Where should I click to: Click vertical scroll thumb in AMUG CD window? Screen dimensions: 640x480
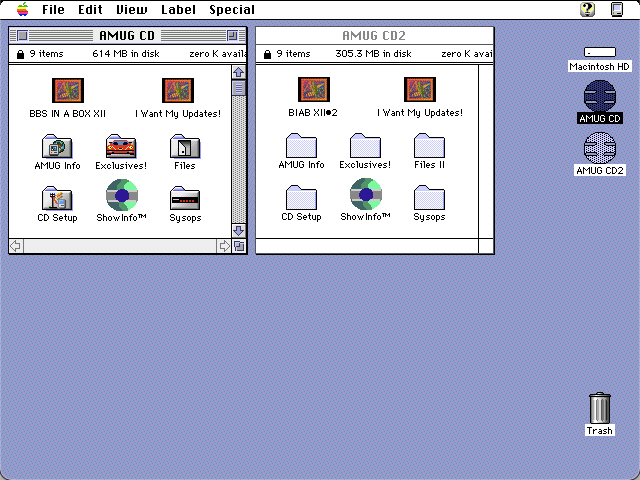pyautogui.click(x=239, y=88)
